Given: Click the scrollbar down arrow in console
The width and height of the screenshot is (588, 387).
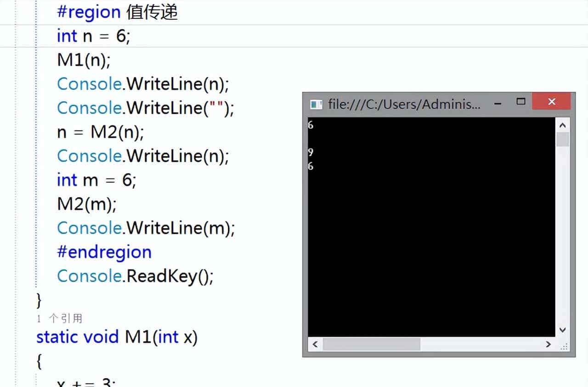Looking at the screenshot, I should 561,330.
